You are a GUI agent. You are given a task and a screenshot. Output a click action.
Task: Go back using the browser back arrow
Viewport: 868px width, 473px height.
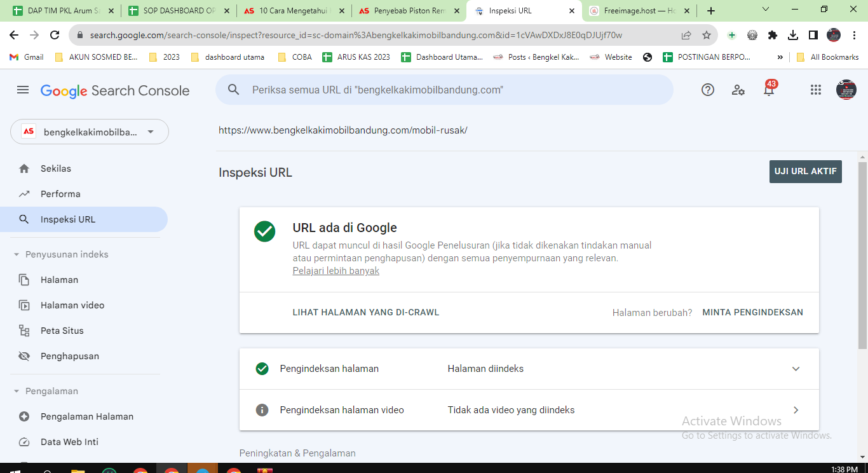[14, 36]
